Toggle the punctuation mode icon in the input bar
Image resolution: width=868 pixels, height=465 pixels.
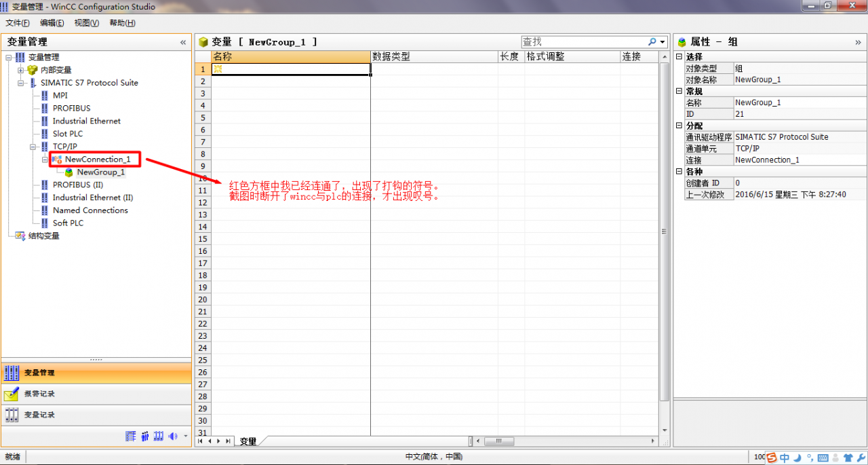[810, 457]
